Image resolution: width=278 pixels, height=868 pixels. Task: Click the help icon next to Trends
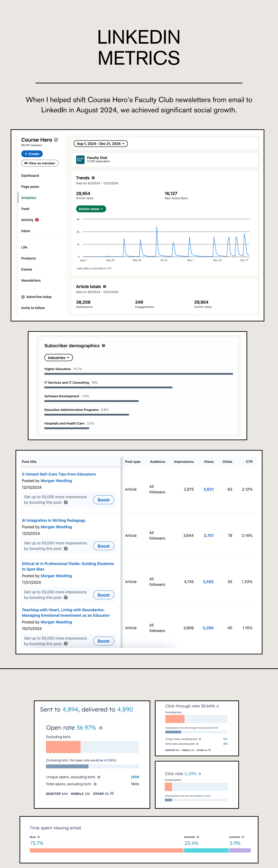[93, 178]
